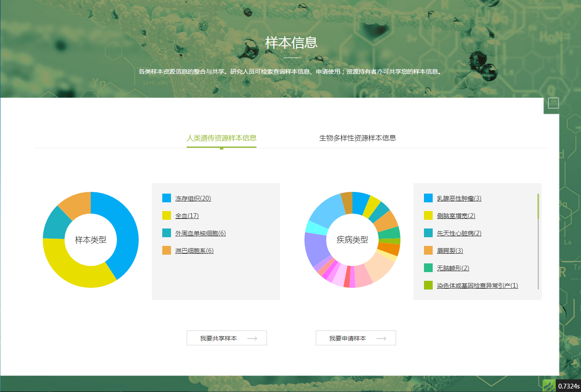The height and width of the screenshot is (392, 581).
Task: Click the white square icon at panel corner
Action: [553, 103]
